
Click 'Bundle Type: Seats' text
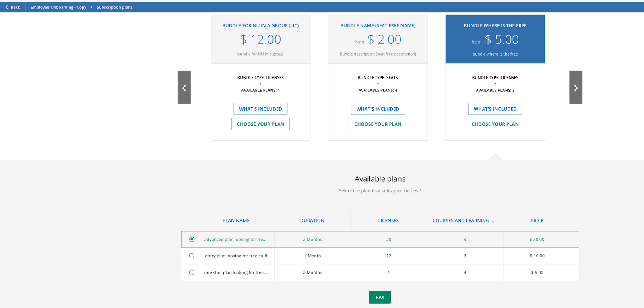coord(378,77)
